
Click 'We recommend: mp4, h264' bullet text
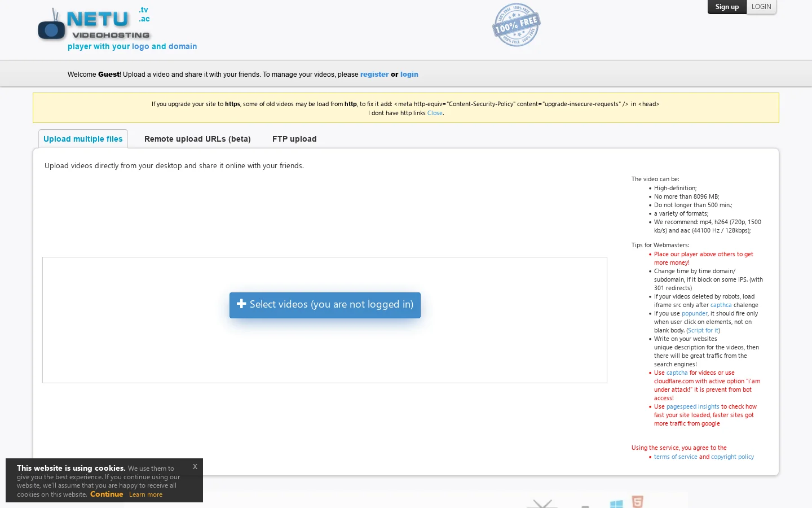point(708,226)
